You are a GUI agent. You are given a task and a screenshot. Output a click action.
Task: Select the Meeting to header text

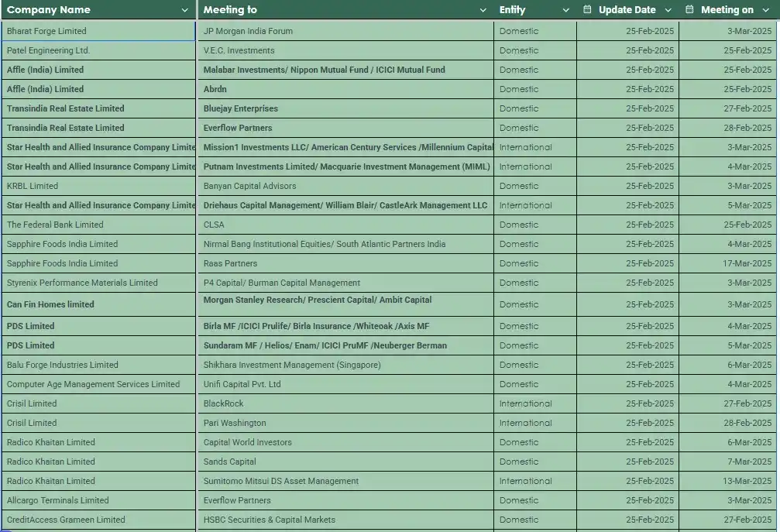(230, 9)
